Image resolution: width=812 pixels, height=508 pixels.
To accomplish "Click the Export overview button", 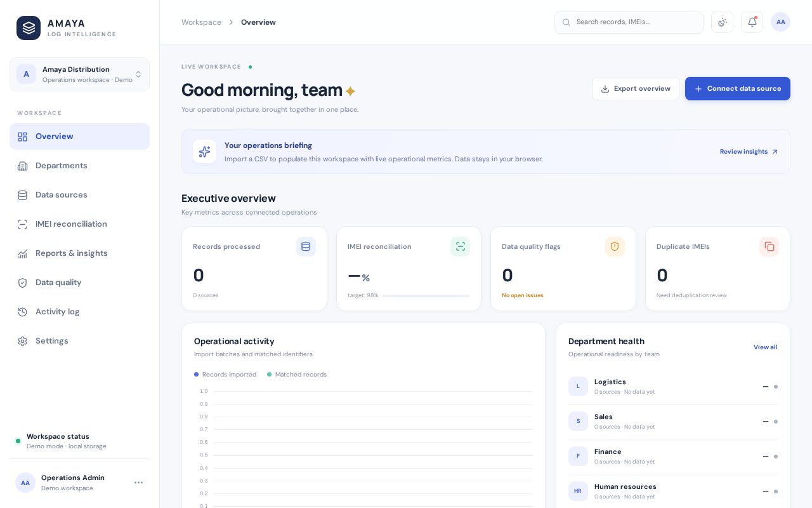I will [636, 89].
